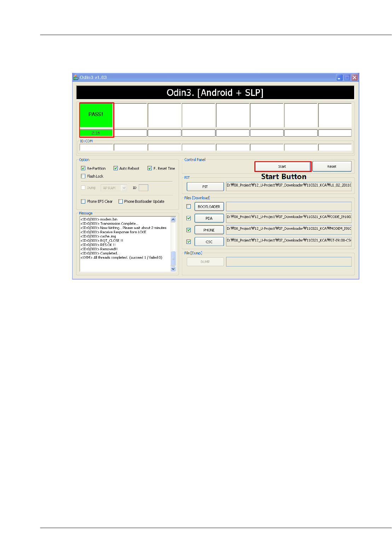
Task: Click the 'Now Writing..' log line
Action: [x=123, y=228]
